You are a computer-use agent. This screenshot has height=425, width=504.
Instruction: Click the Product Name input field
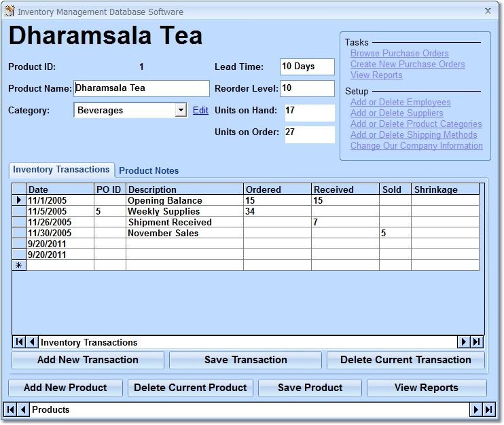point(141,88)
